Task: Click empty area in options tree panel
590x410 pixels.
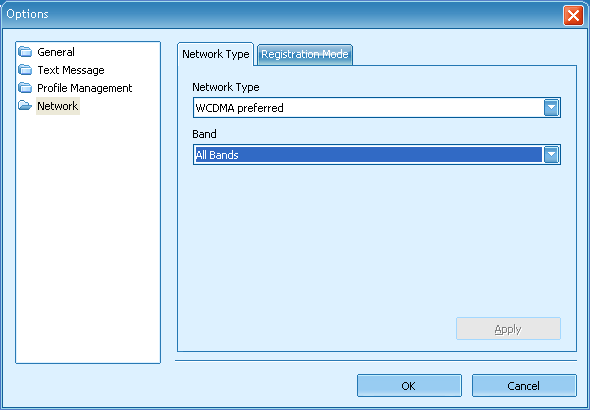Action: pyautogui.click(x=88, y=237)
